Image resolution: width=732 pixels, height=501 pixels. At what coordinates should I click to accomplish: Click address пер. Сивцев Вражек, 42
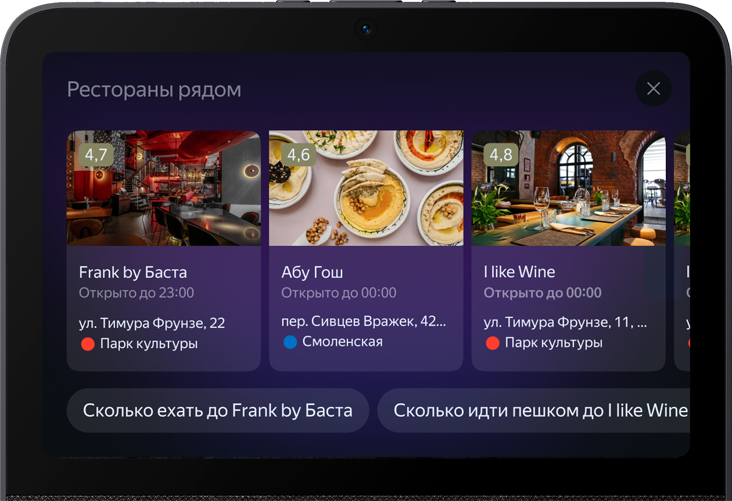(x=363, y=323)
